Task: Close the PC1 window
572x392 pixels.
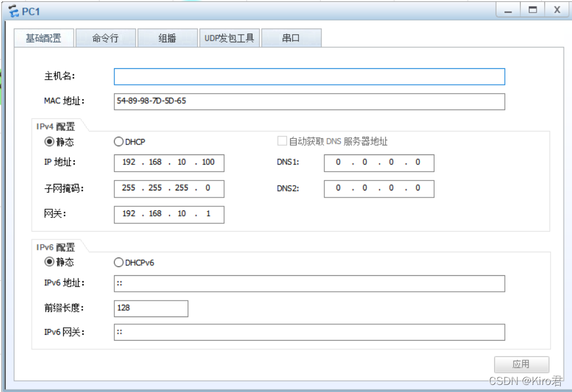Action: coord(557,10)
